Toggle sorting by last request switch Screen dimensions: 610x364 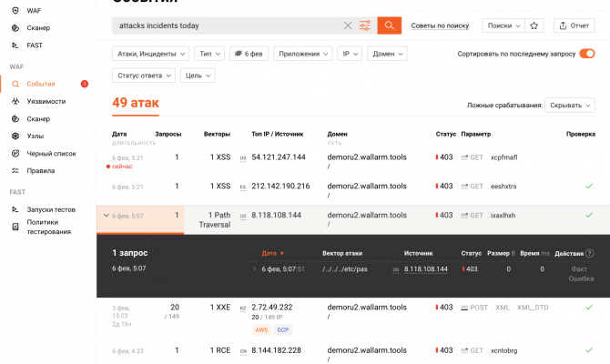(x=587, y=54)
